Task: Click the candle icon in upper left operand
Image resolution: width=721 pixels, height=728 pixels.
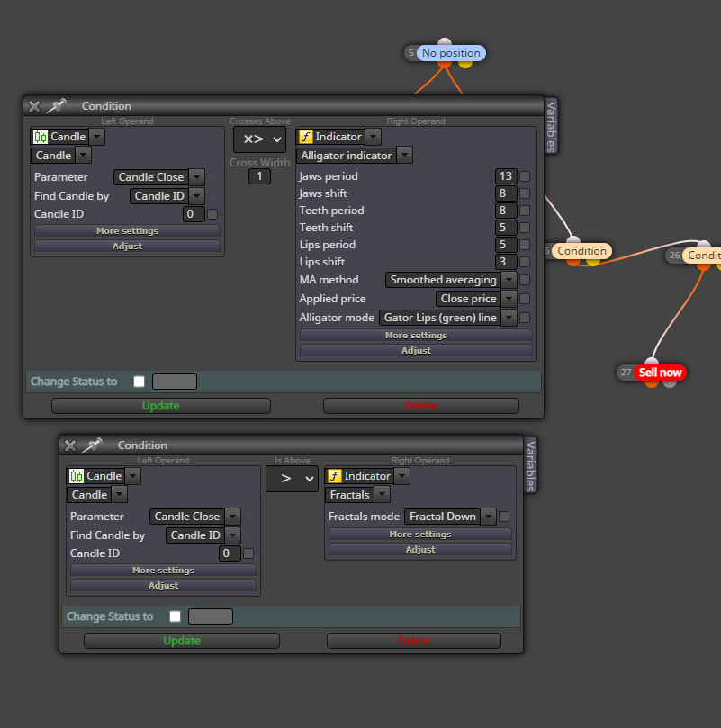Action: 41,137
